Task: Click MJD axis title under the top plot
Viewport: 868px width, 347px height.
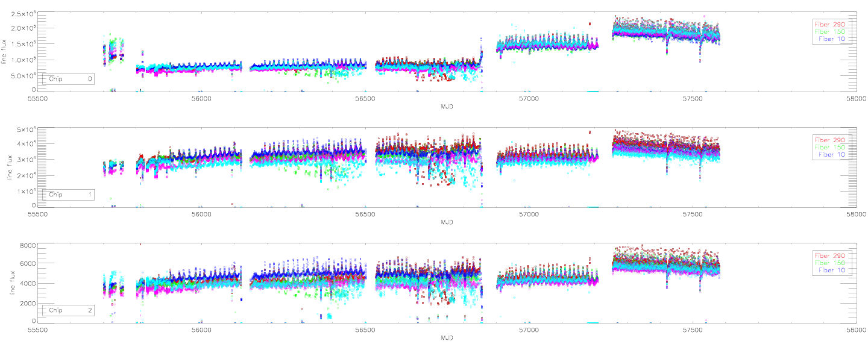Action: (x=447, y=106)
